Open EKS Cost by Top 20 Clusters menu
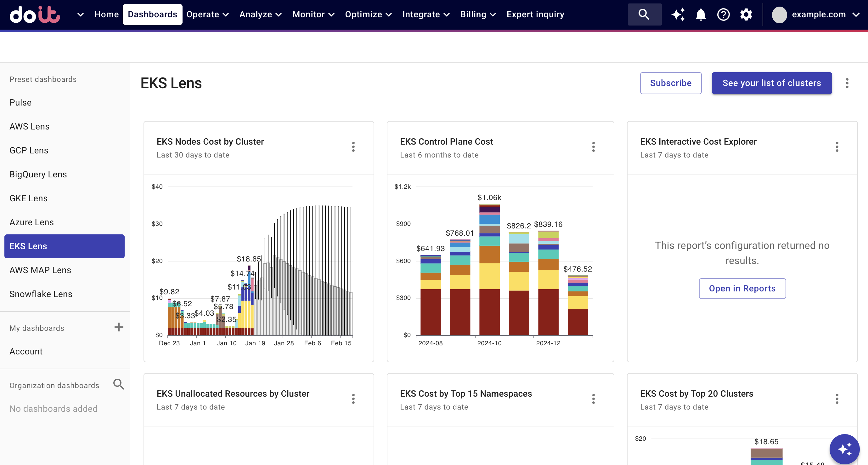868x465 pixels. 837,399
